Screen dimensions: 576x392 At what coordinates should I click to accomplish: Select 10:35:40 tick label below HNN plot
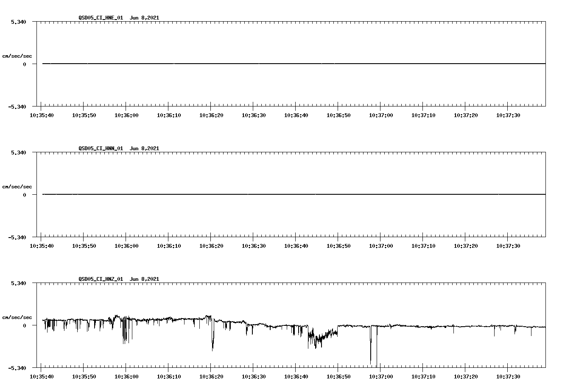tap(42, 246)
